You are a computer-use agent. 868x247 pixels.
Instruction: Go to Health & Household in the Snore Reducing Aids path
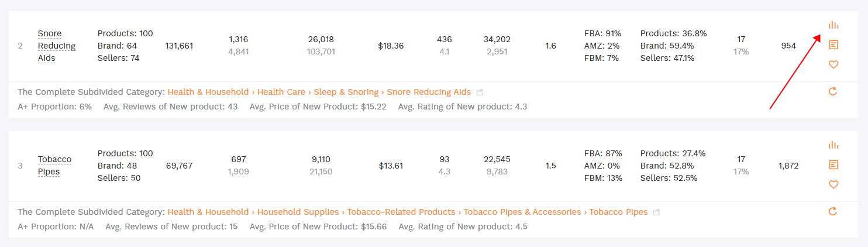[208, 92]
